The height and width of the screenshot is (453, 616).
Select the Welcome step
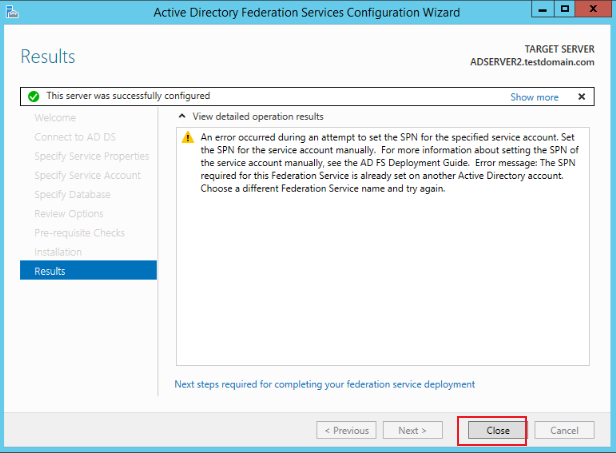coord(55,118)
